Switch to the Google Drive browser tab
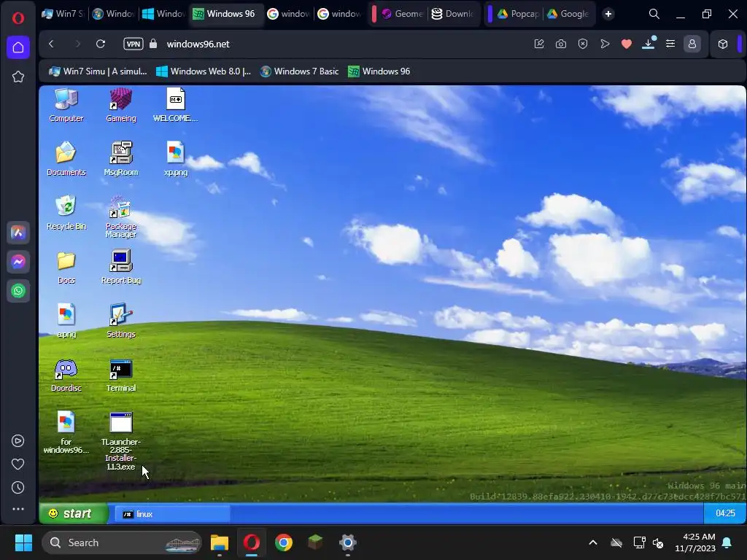Viewport: 747px width, 560px height. coord(568,14)
